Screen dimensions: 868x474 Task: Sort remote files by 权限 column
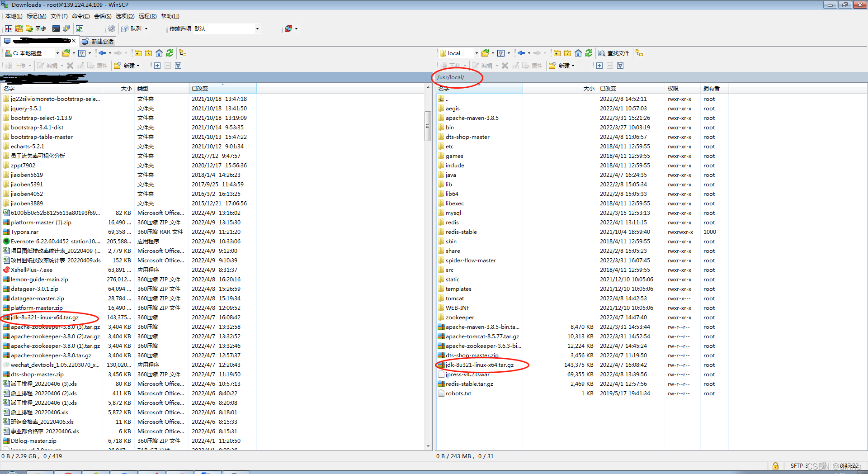(682, 88)
